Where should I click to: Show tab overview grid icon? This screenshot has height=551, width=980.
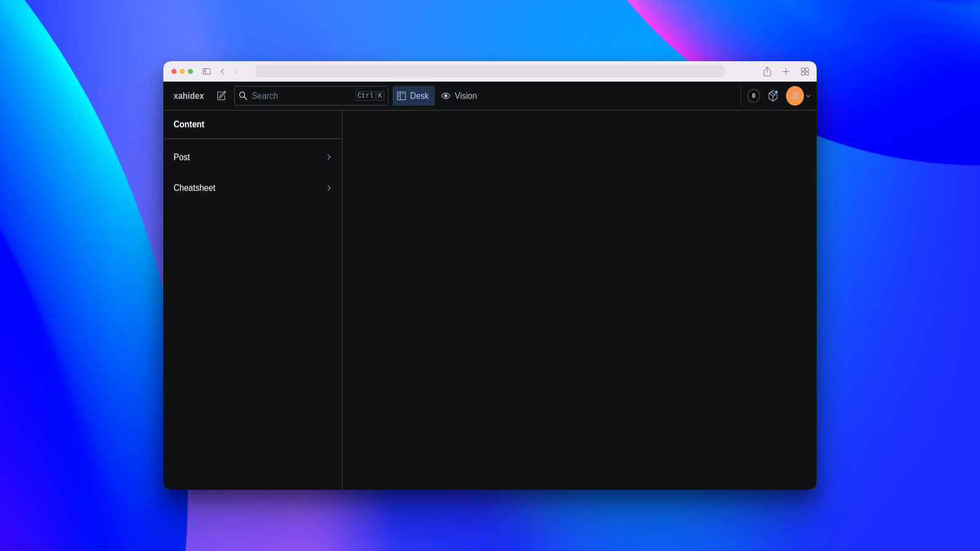tap(805, 72)
